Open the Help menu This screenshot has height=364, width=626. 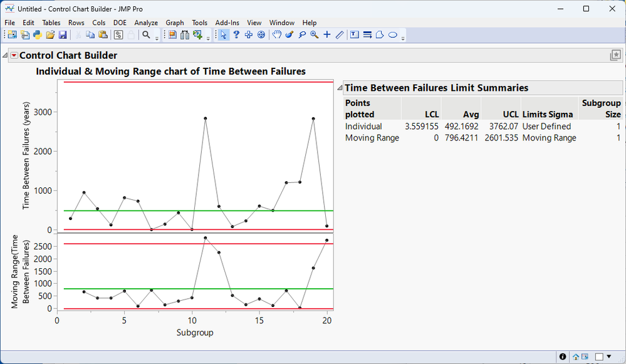point(310,23)
